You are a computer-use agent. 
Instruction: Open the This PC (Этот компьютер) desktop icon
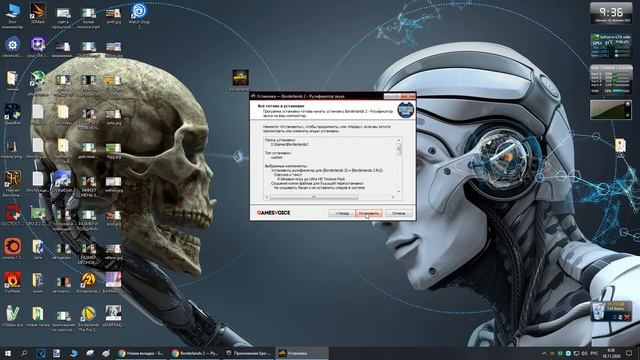pos(12,16)
